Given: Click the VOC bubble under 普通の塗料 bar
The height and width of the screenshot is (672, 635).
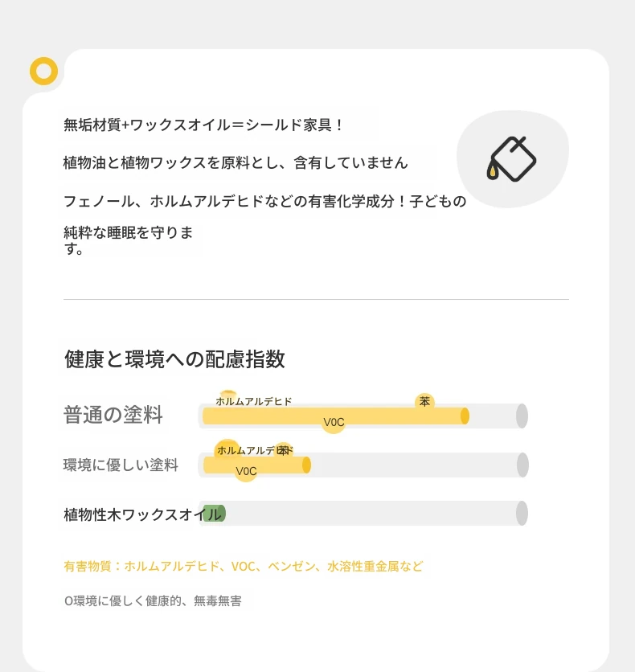Looking at the screenshot, I should pyautogui.click(x=334, y=422).
